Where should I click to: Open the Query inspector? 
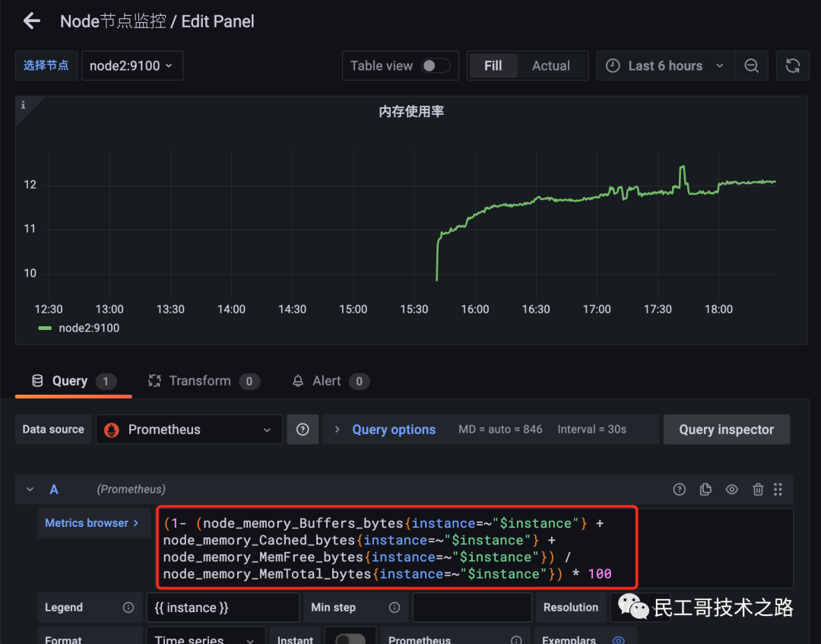pos(726,430)
